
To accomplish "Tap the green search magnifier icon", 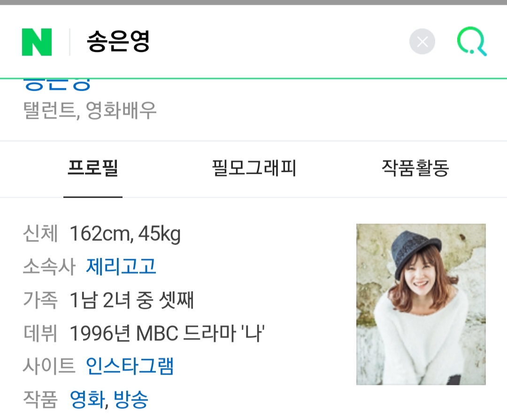I will (x=472, y=42).
